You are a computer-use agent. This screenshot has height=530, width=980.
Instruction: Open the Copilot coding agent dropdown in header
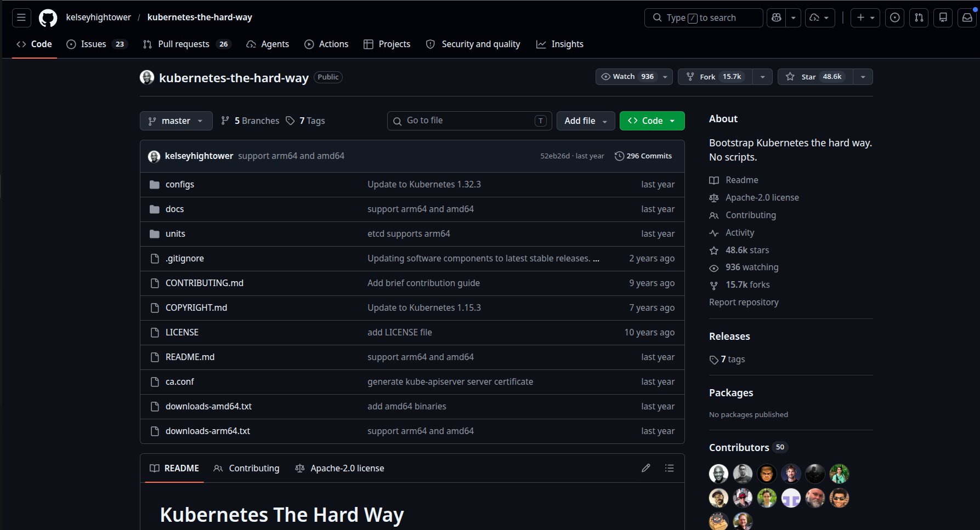(820, 18)
